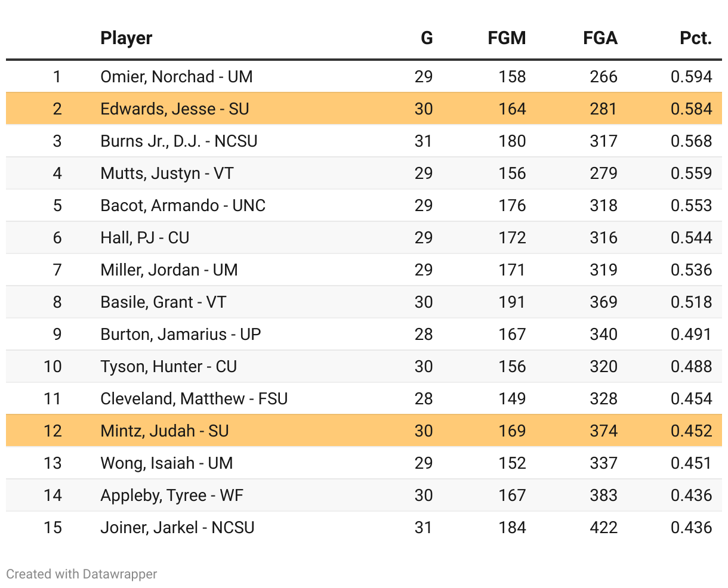Select the Omier, Norchad - UM player name
Screen dimensions: 728x588
point(176,77)
